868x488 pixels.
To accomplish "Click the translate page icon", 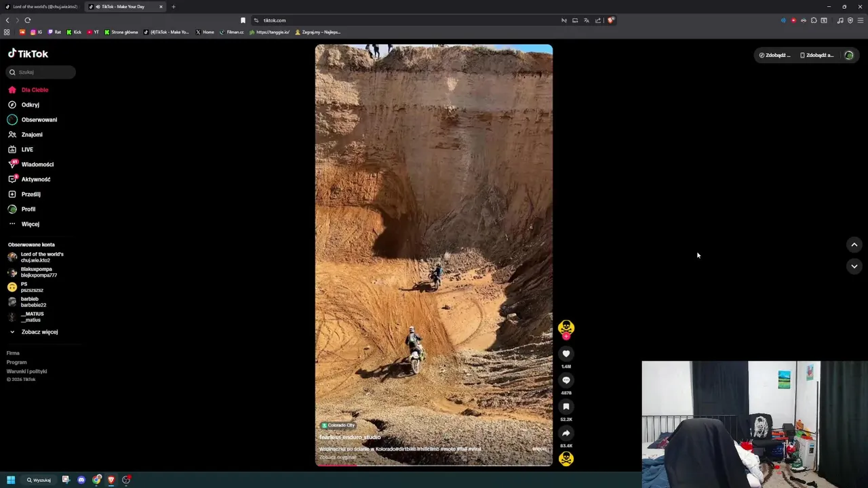I will click(x=587, y=20).
